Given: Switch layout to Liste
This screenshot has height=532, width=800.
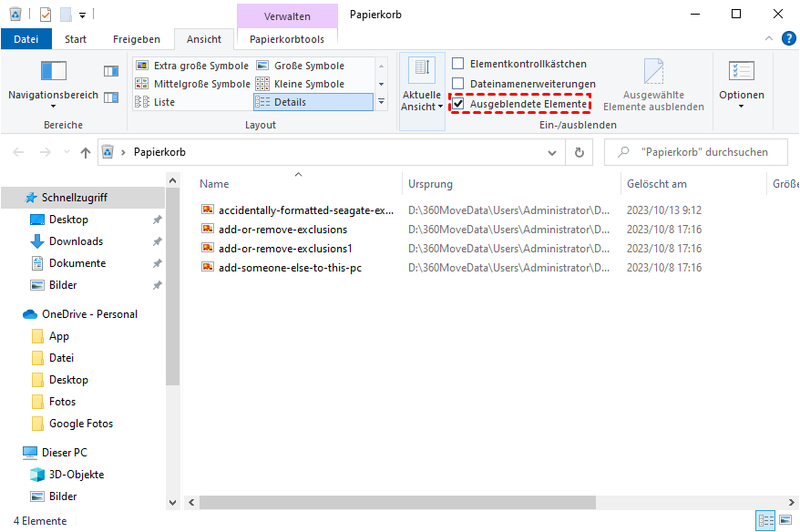Looking at the screenshot, I should click(155, 102).
